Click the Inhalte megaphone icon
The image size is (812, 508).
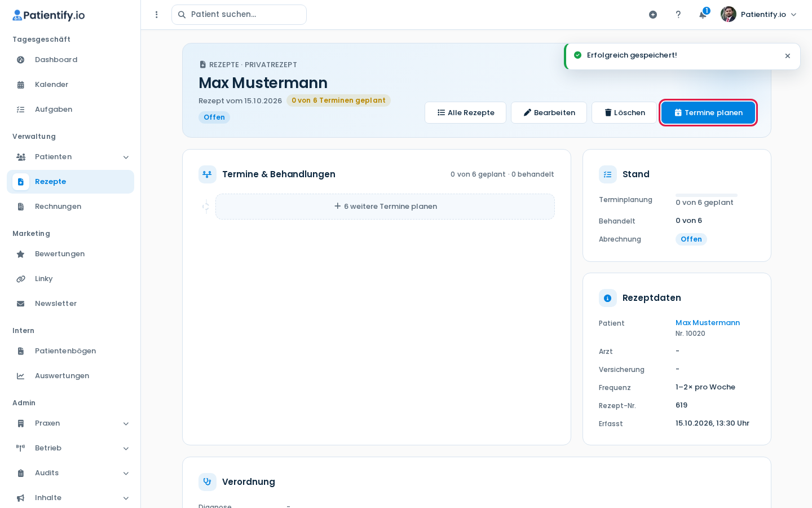pyautogui.click(x=21, y=498)
